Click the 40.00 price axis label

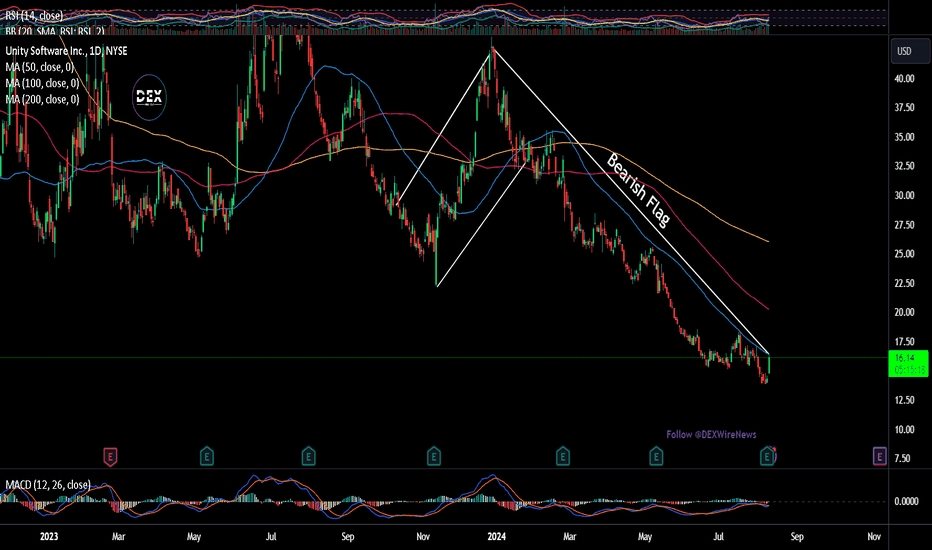click(904, 78)
